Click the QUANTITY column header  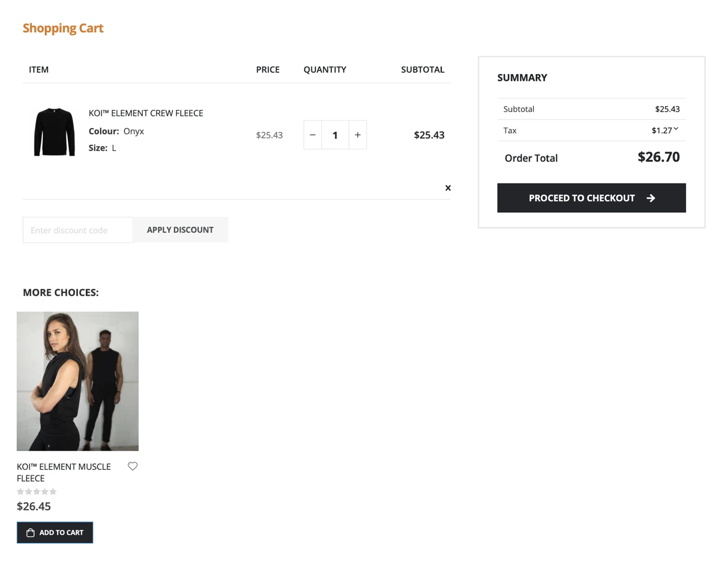pyautogui.click(x=325, y=69)
